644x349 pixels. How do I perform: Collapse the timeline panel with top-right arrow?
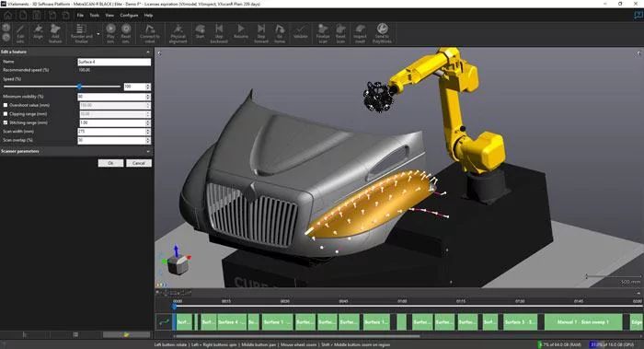pyautogui.click(x=638, y=293)
